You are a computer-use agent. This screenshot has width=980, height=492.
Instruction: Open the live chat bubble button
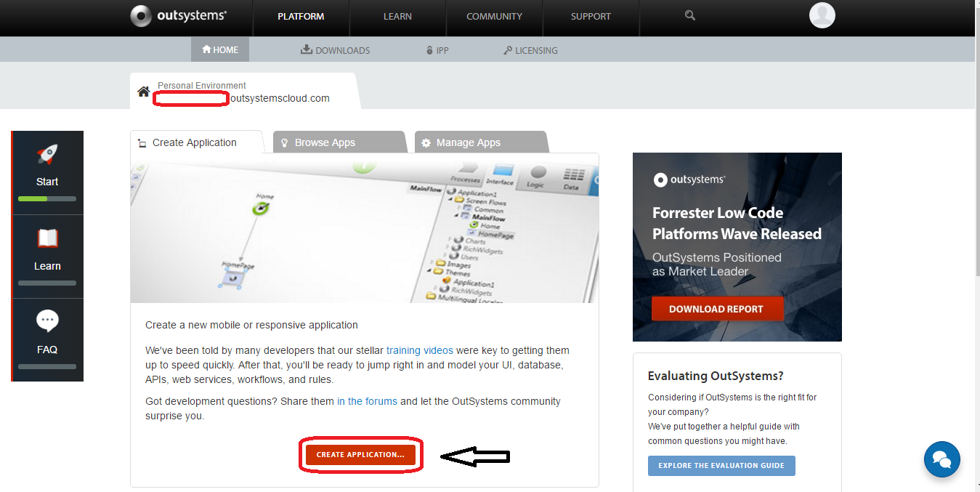(942, 459)
